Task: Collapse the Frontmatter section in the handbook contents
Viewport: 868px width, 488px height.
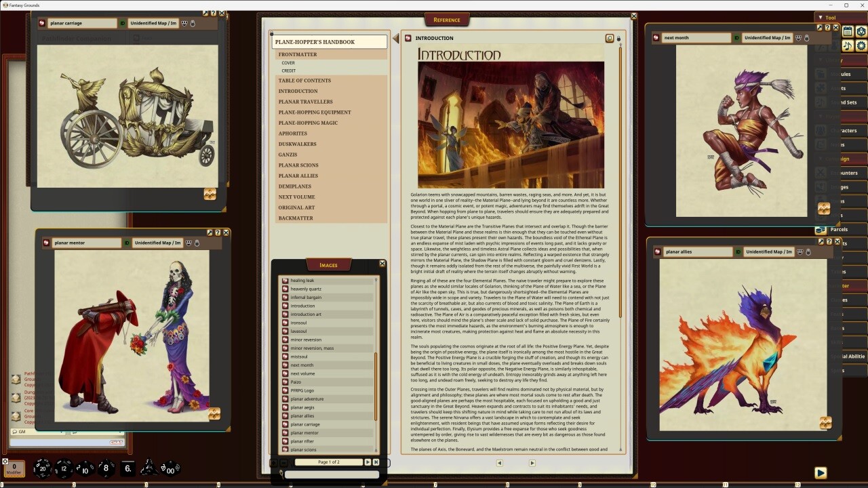Action: (298, 54)
